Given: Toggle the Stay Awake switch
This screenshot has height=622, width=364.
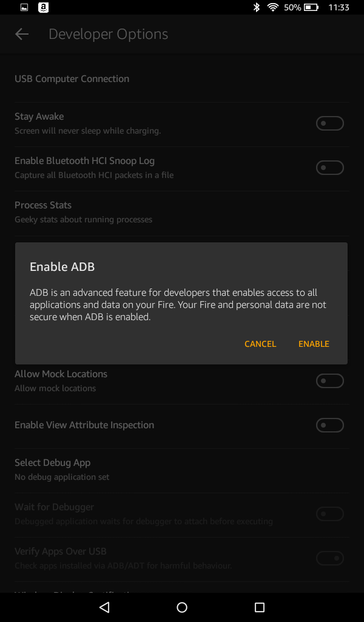Looking at the screenshot, I should 329,123.
